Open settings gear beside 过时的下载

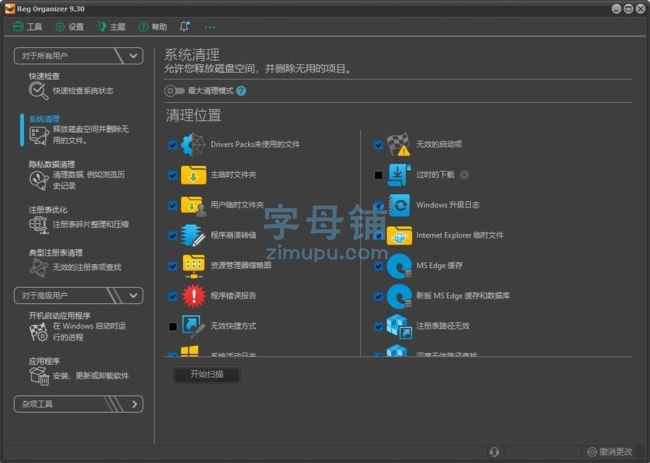(x=464, y=175)
